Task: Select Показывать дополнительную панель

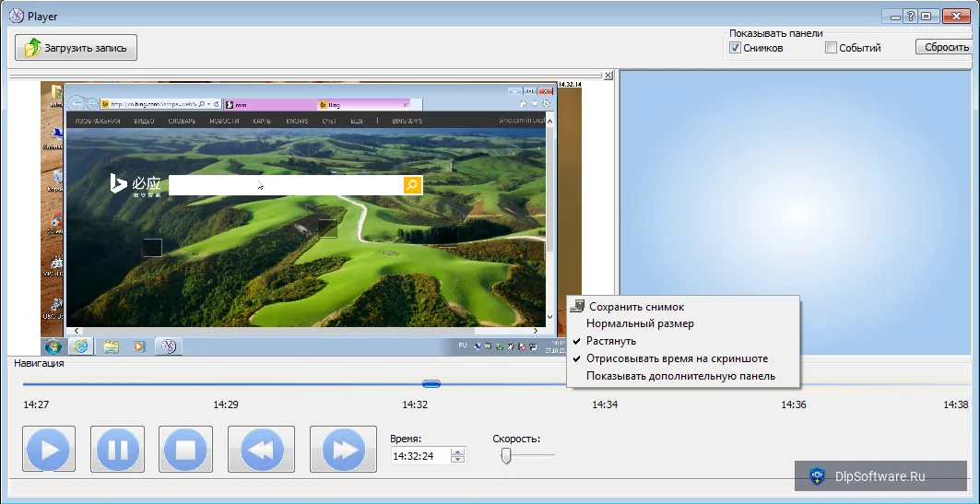Action: pos(682,376)
